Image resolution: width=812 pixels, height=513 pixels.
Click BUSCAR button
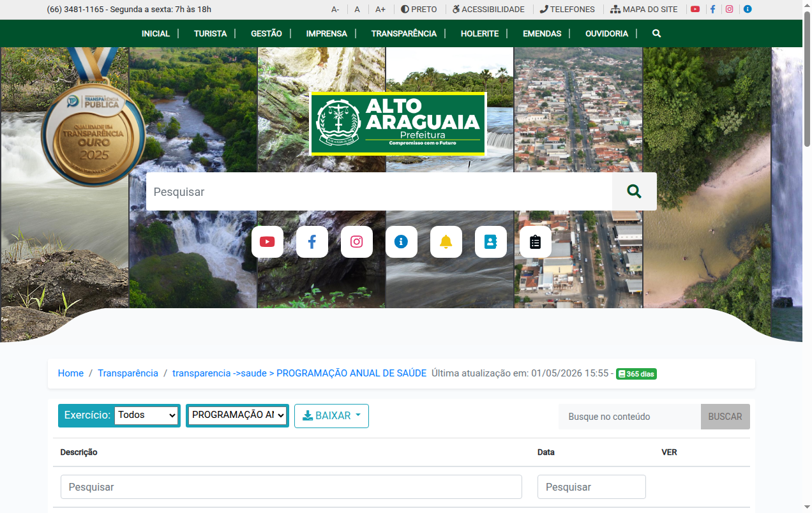tap(725, 417)
